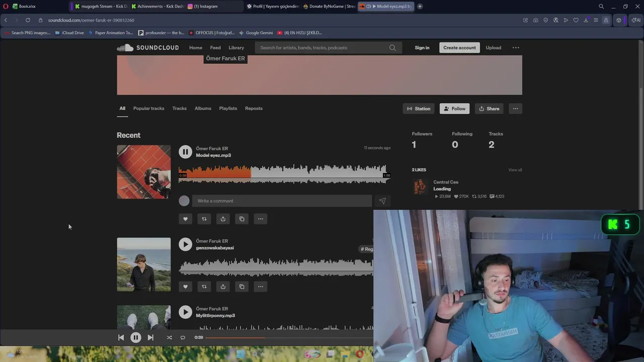Switch to the Popular tracks tab

click(148, 109)
